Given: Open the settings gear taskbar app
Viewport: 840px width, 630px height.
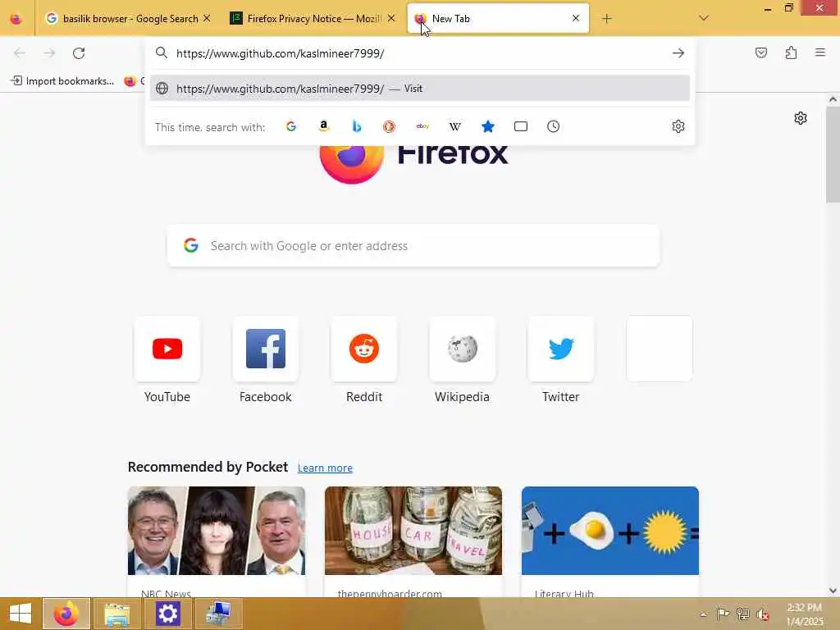Looking at the screenshot, I should (167, 614).
